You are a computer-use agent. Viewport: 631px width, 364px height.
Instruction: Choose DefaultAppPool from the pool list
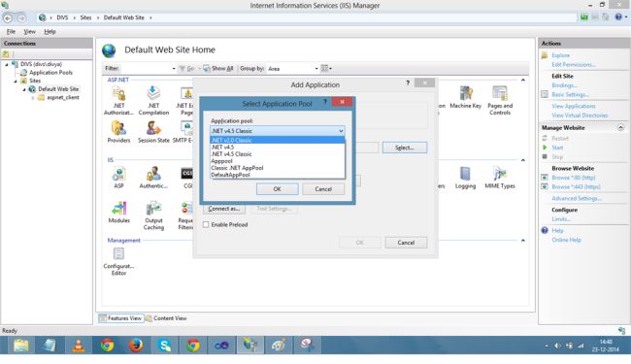pyautogui.click(x=278, y=175)
